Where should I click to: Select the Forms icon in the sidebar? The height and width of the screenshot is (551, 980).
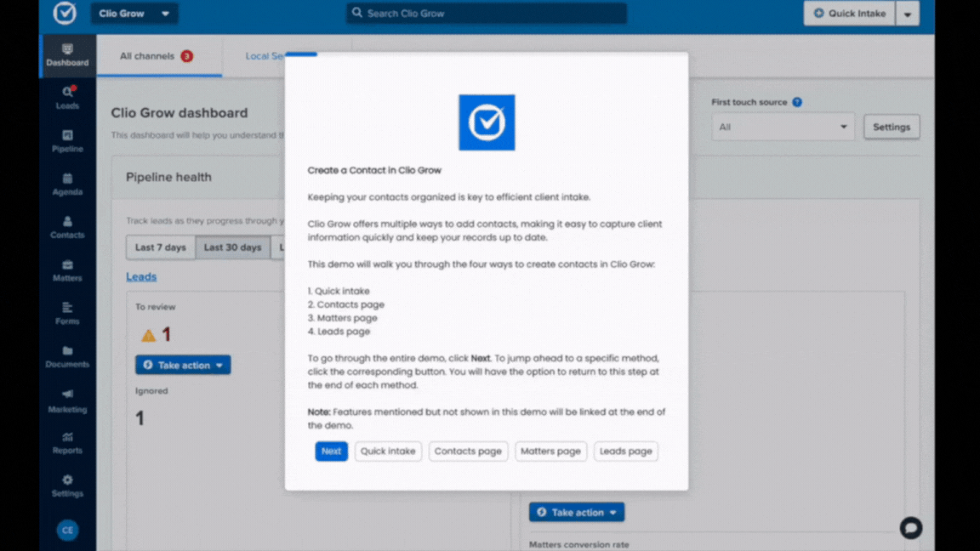click(x=67, y=315)
